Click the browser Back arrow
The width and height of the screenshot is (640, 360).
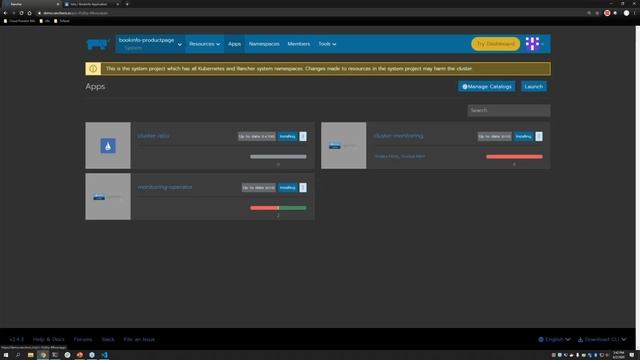[5, 13]
